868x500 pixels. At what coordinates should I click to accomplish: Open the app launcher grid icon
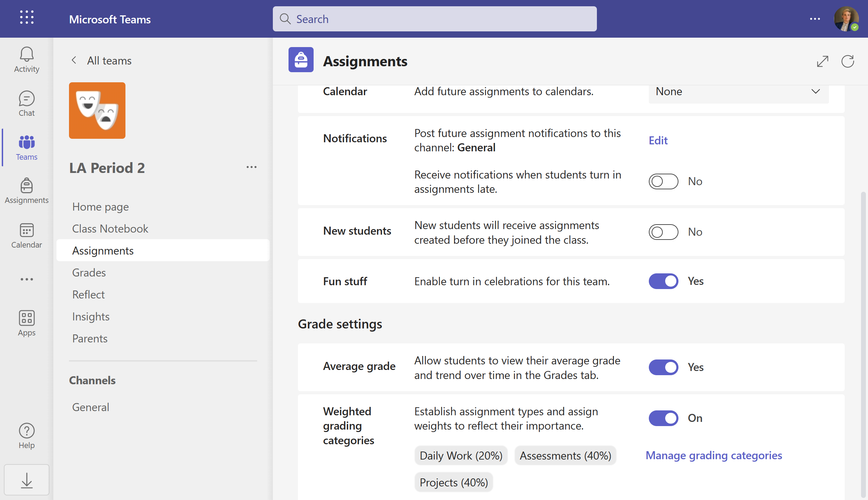click(x=26, y=17)
